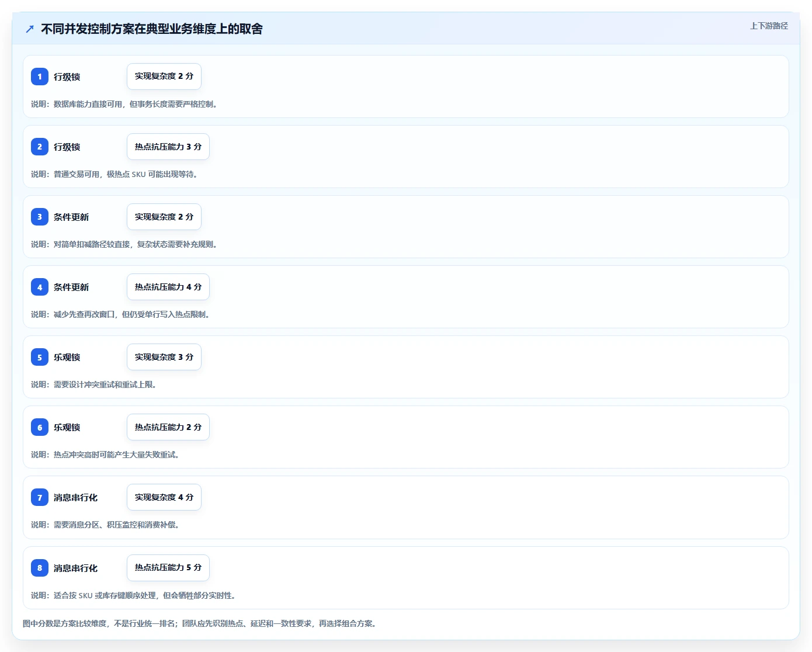Click number badge 2
The height and width of the screenshot is (652, 812).
pos(40,147)
